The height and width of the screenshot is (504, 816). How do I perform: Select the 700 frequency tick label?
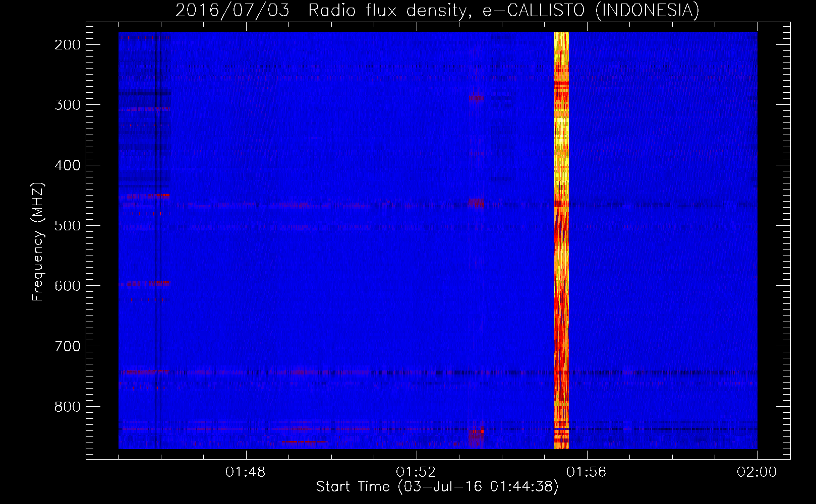[x=68, y=346]
